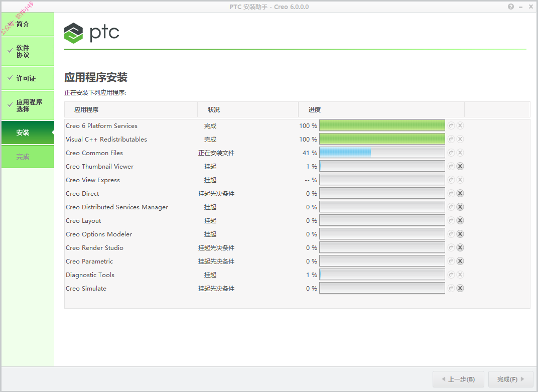Click the Visual C++ Redistributables progress bar
The image size is (538, 392).
[x=382, y=139]
